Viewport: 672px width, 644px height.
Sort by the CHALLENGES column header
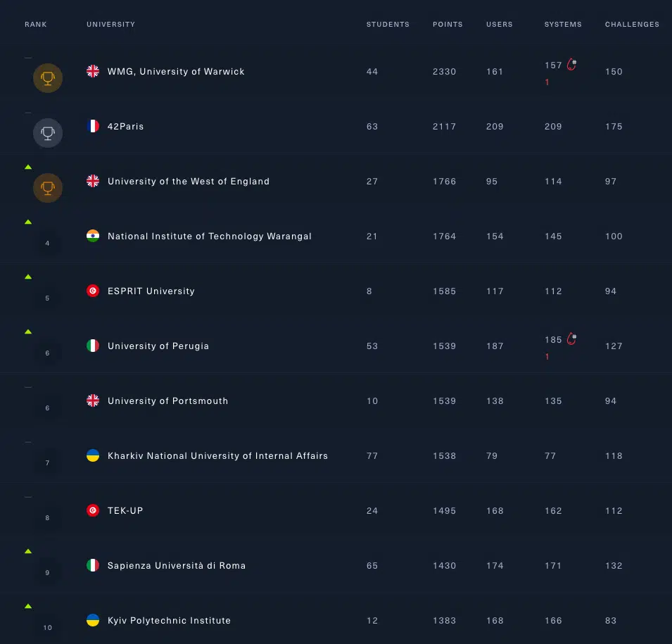632,25
